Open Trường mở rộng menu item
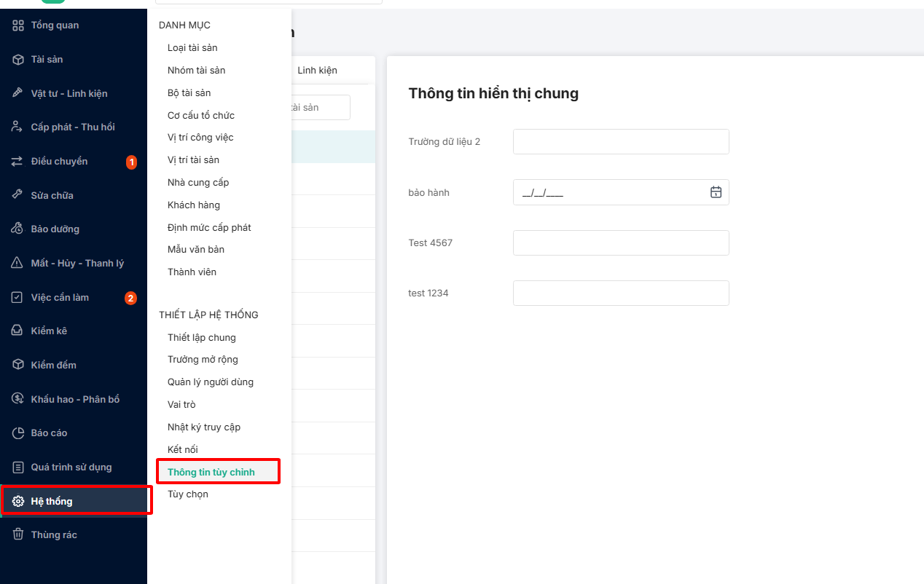Screen dimensions: 924x584 (x=203, y=360)
